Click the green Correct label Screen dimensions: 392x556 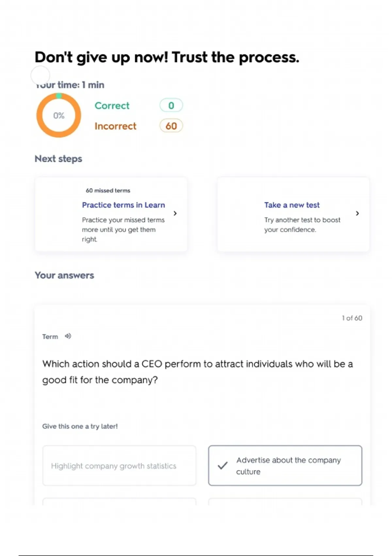(x=112, y=106)
